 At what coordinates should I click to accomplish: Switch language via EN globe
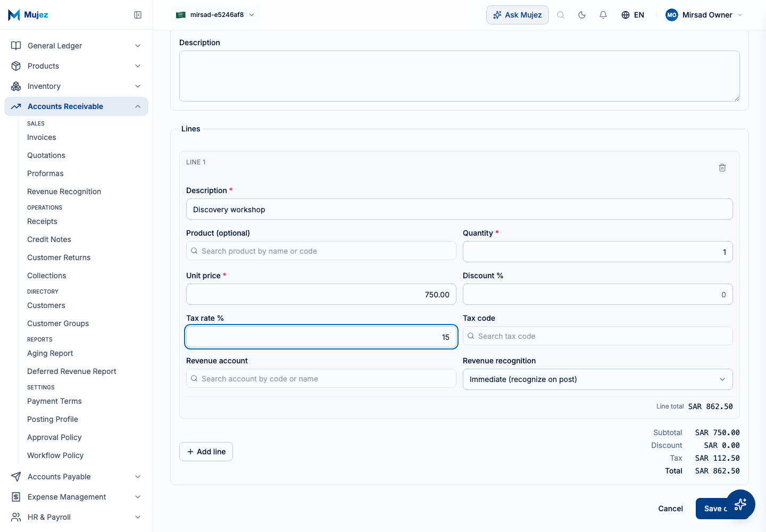coord(632,15)
